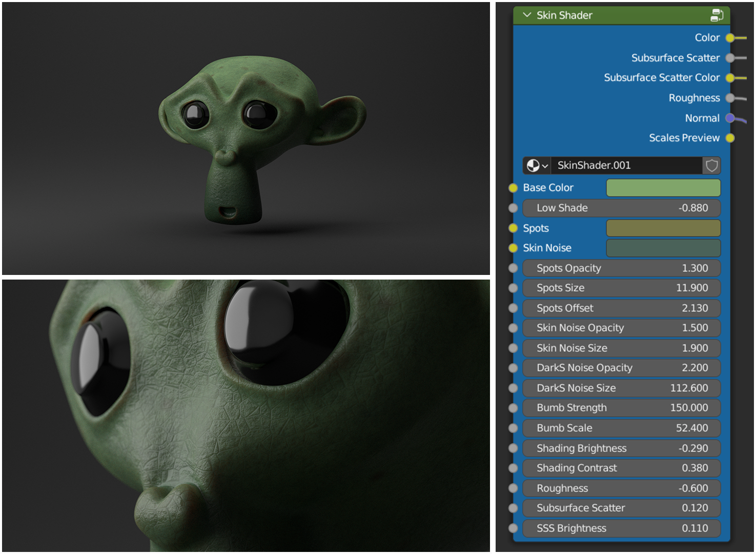Click the node group edit icon in header

tap(717, 15)
